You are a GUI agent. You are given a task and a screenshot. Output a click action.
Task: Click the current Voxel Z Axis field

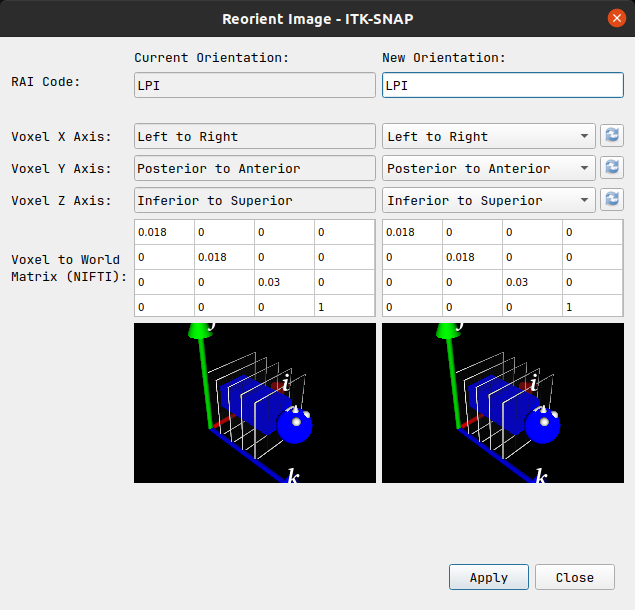click(255, 200)
